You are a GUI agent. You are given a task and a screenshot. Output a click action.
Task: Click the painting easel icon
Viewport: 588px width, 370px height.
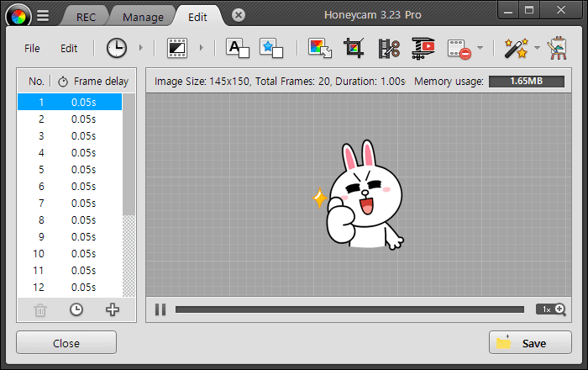pos(555,49)
